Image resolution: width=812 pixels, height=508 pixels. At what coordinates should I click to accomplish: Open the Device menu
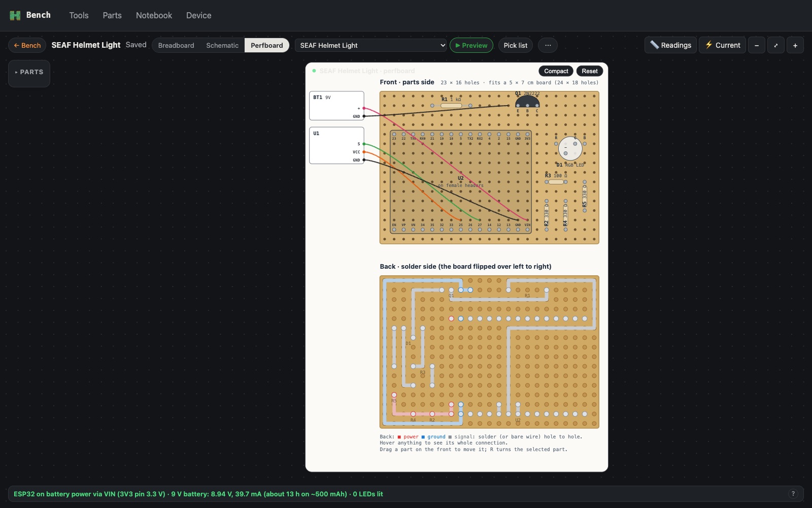coord(198,15)
